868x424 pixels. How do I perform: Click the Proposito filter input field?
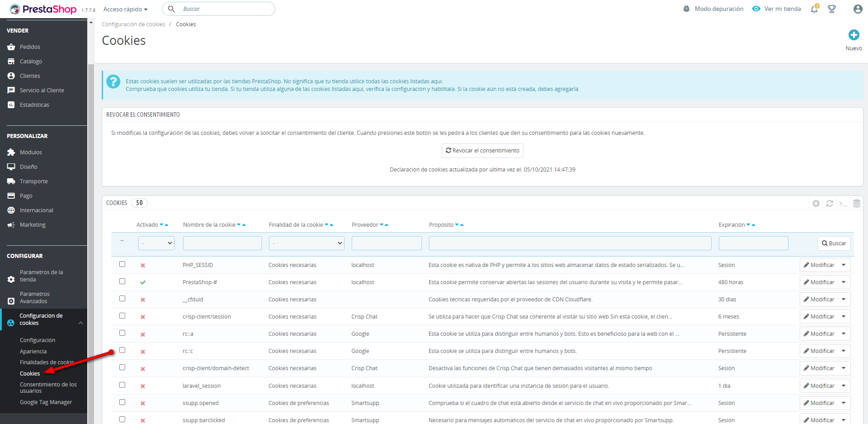coord(570,243)
